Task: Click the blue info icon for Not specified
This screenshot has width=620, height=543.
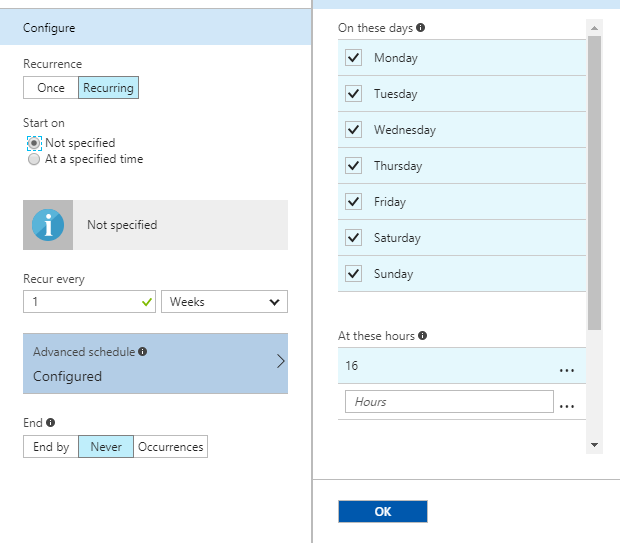Action: [x=47, y=225]
